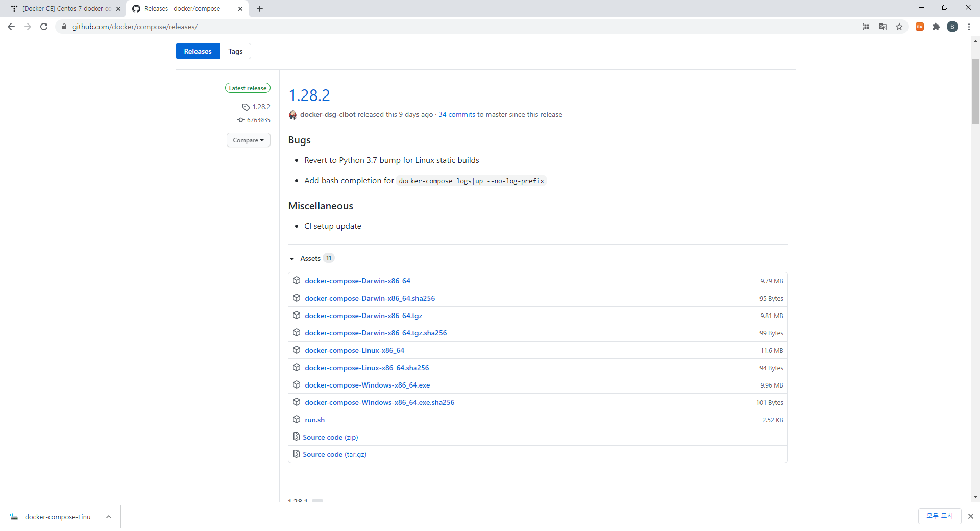Click the address bar URL field
The width and height of the screenshot is (980, 531).
[x=459, y=27]
